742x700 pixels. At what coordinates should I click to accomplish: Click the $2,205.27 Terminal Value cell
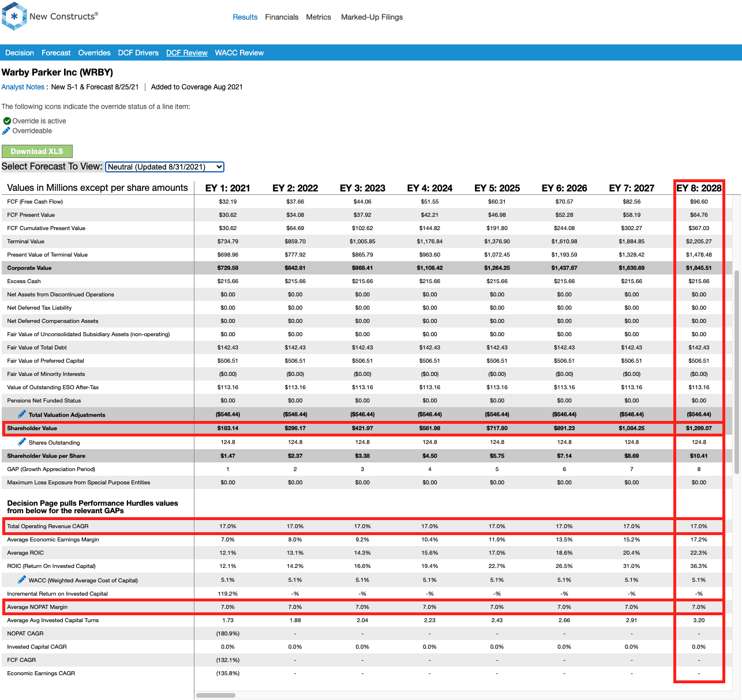pos(699,242)
